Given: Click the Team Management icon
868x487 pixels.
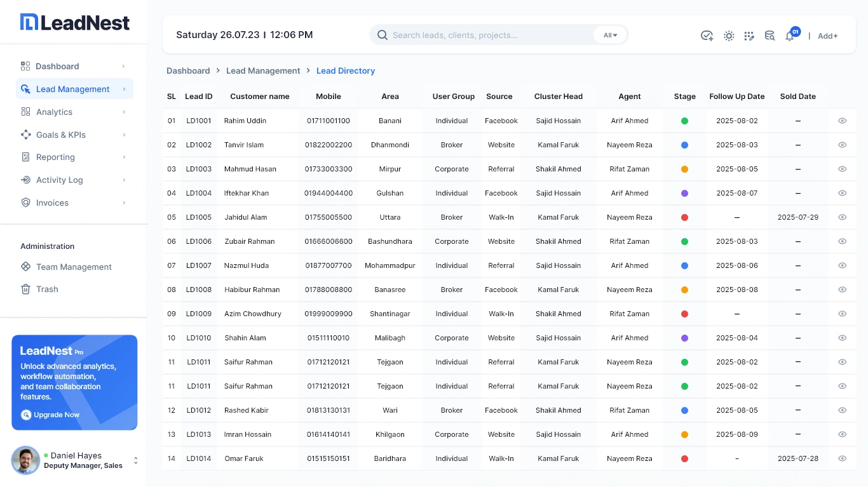Looking at the screenshot, I should 25,267.
